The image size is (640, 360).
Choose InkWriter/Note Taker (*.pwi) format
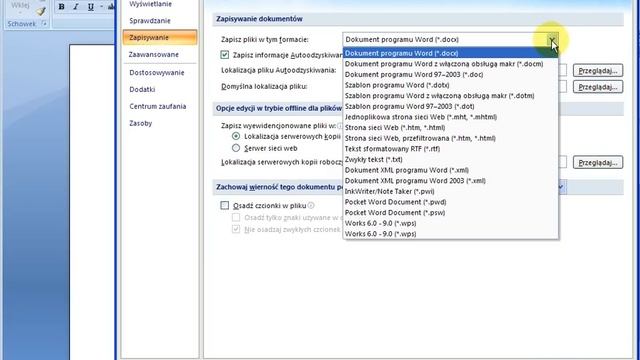[451, 191]
